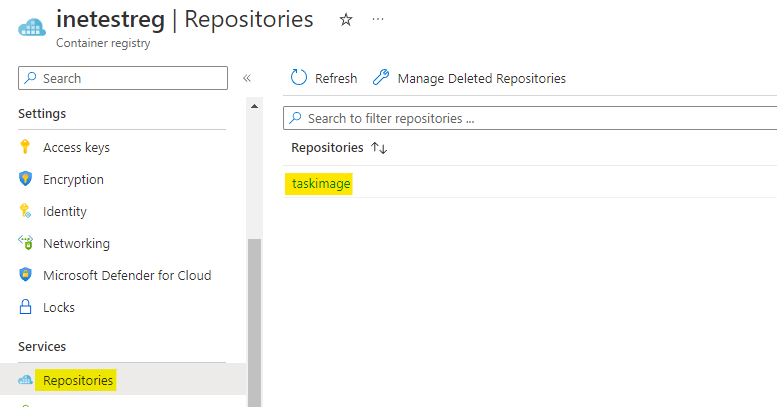Collapse the sidebar with double chevron
The image size is (777, 407).
pos(246,78)
